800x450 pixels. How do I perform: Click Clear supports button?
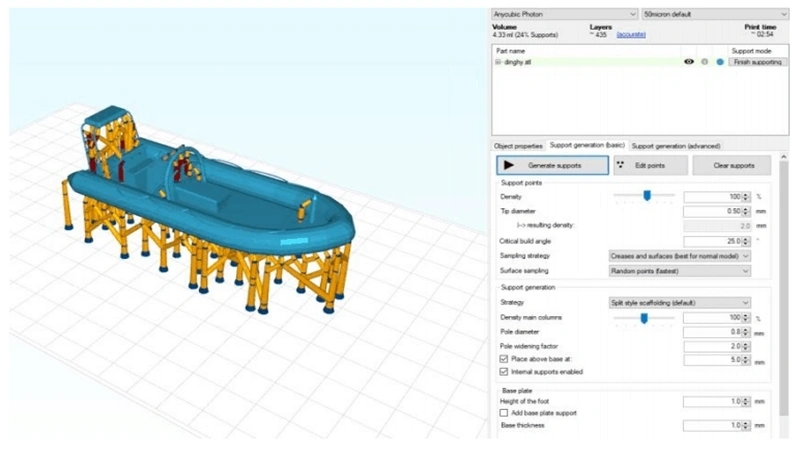coord(732,165)
